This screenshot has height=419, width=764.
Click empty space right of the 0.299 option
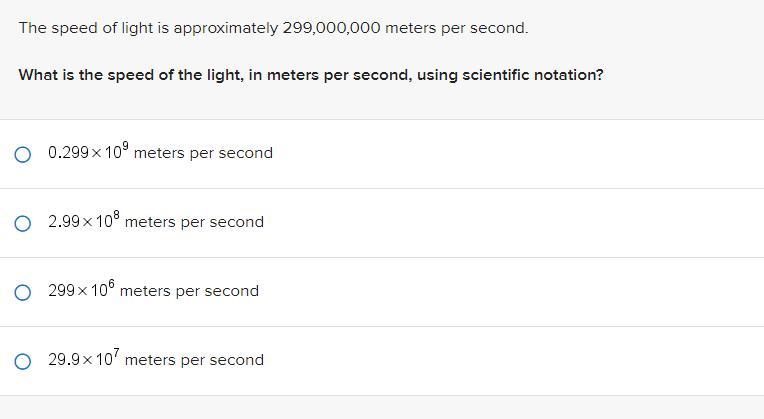click(520, 153)
